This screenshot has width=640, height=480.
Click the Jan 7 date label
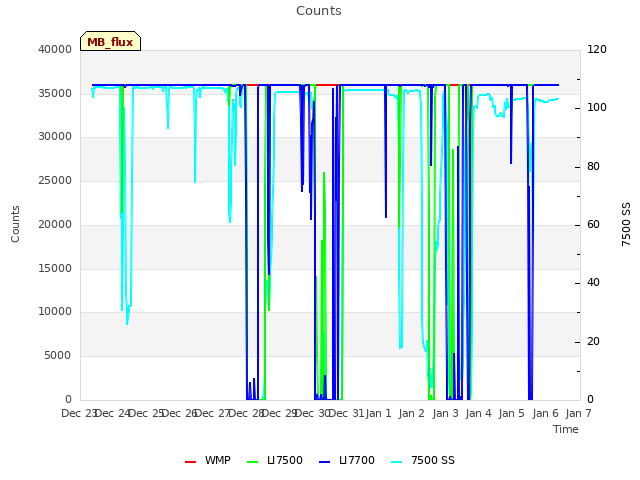578,413
